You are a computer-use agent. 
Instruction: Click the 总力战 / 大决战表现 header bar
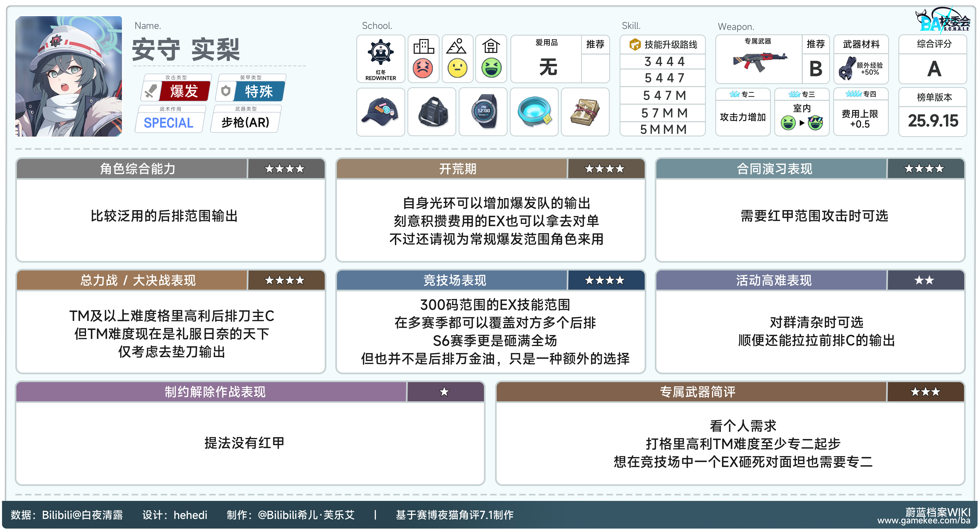137,280
